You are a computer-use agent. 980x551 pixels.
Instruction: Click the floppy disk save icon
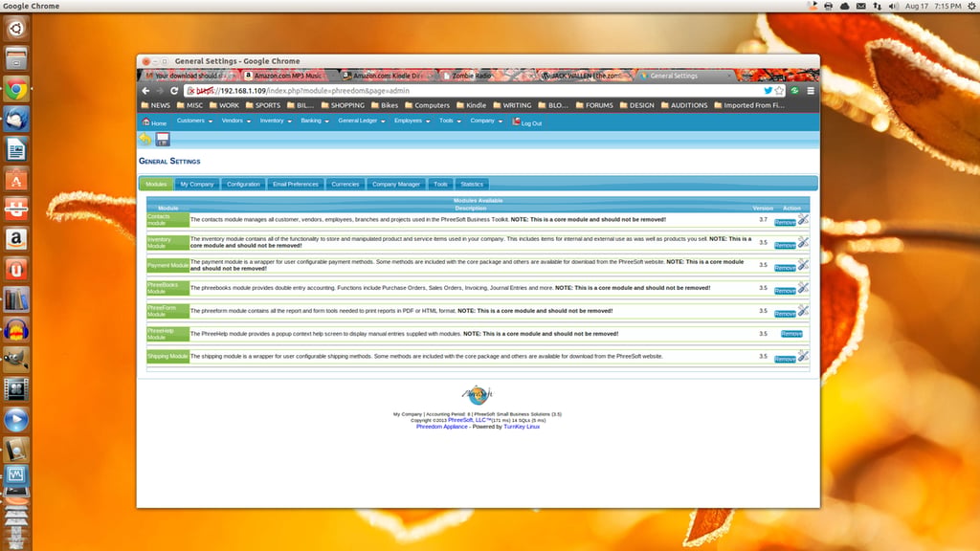pyautogui.click(x=163, y=139)
